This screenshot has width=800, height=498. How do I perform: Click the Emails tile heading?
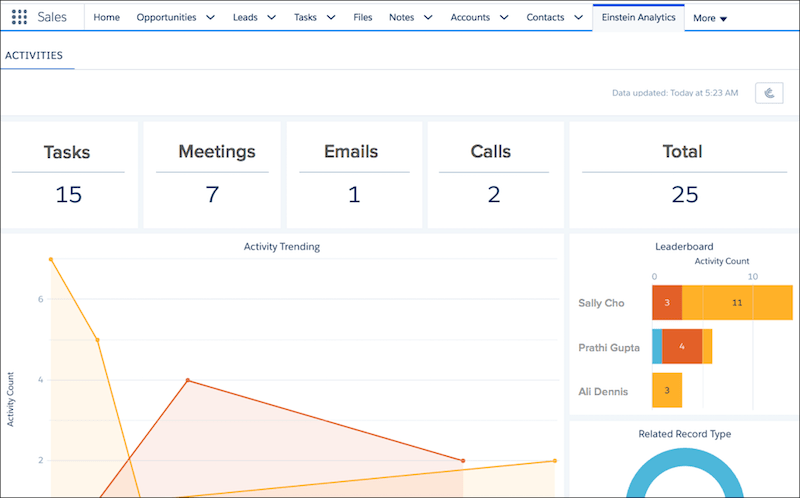point(351,152)
